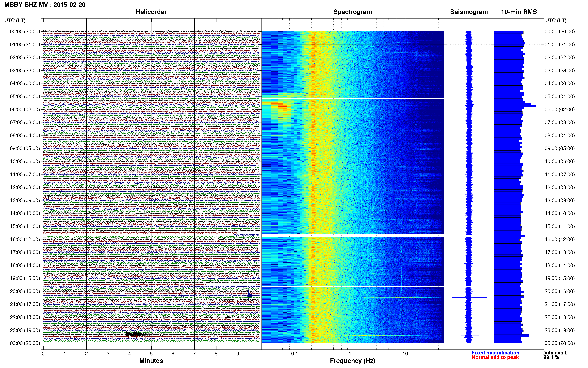Click the longest RMS bar just before 06:00
The image size is (588, 368).
(x=515, y=106)
